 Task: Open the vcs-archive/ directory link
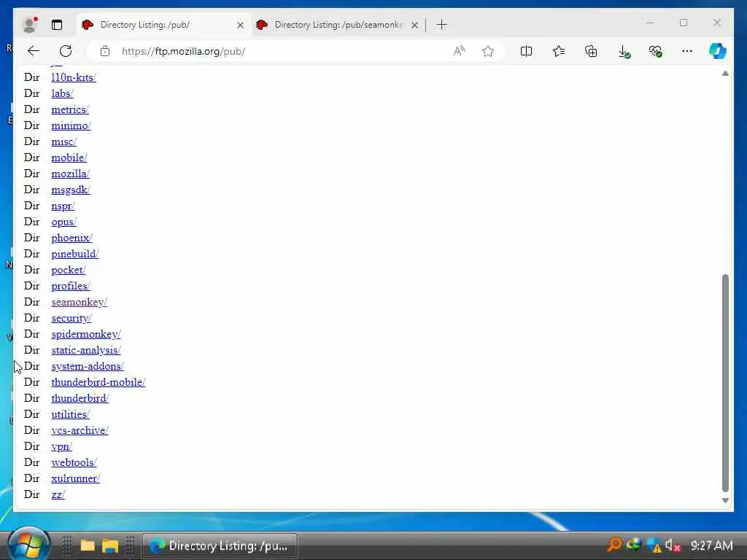[80, 430]
